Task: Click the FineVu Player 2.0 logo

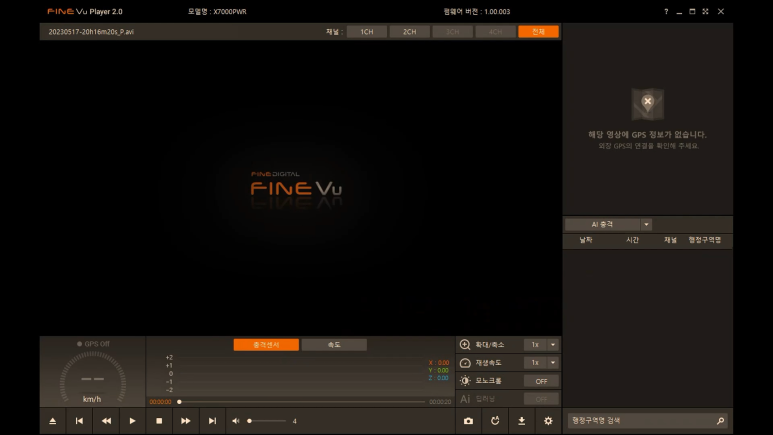Action: coord(85,11)
